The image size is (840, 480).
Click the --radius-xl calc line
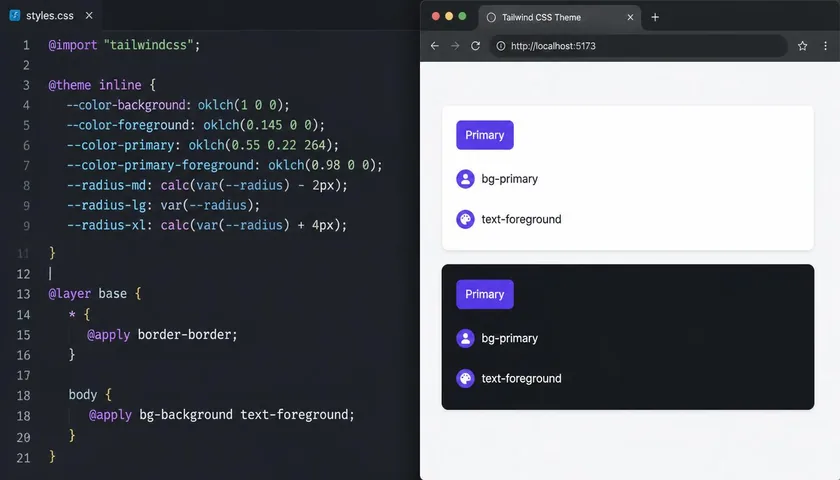click(x=207, y=225)
